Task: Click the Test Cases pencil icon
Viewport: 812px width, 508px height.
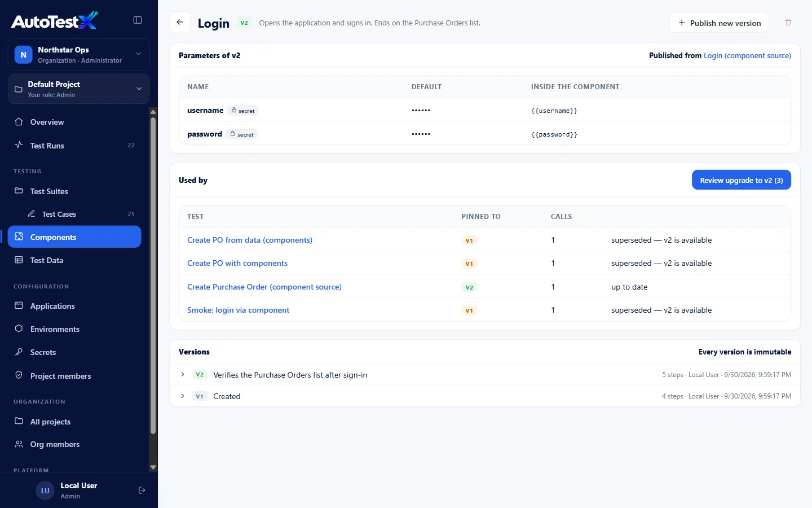Action: [x=32, y=214]
